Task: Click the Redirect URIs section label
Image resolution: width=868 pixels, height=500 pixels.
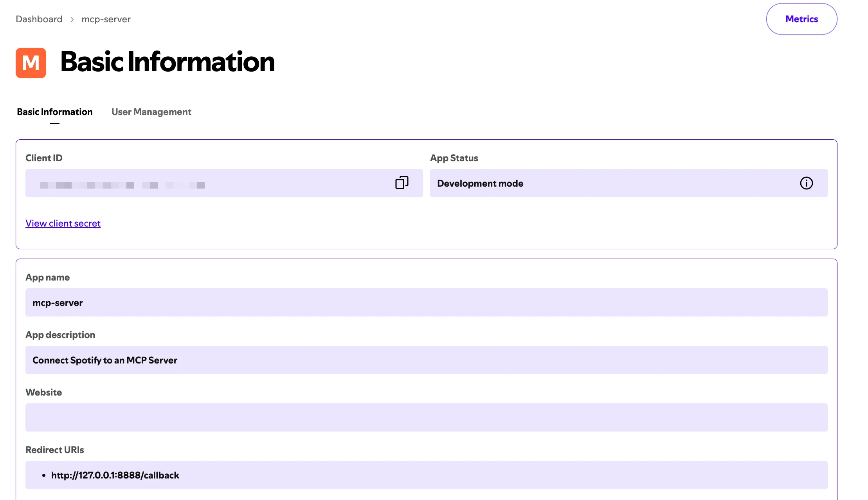Action: coord(54,450)
